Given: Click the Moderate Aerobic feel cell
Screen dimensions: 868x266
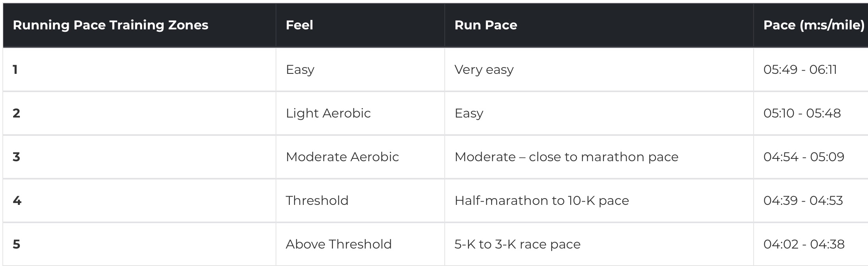Looking at the screenshot, I should point(342,157).
